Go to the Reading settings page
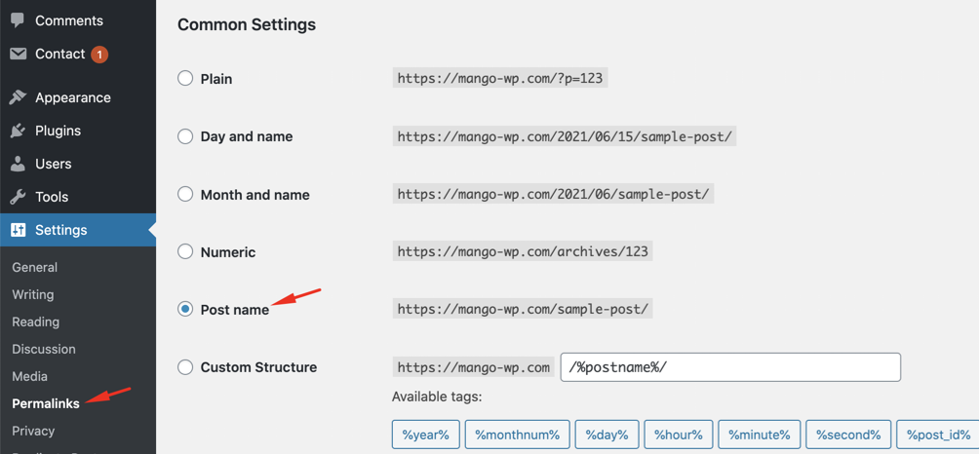 tap(36, 322)
